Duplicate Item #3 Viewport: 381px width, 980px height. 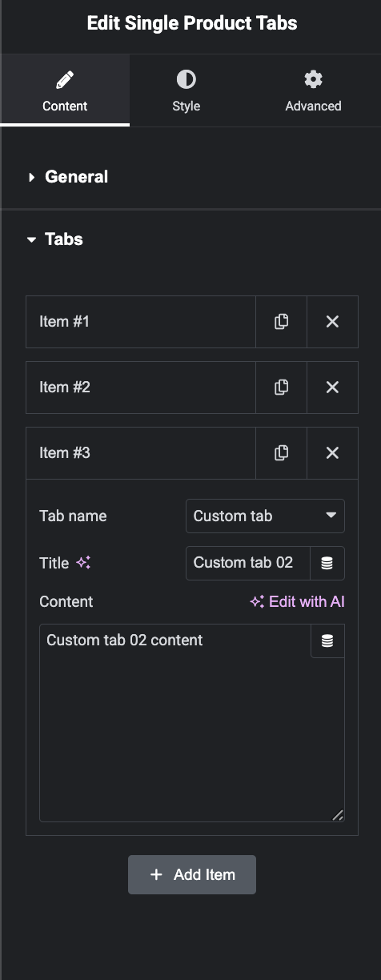point(281,453)
